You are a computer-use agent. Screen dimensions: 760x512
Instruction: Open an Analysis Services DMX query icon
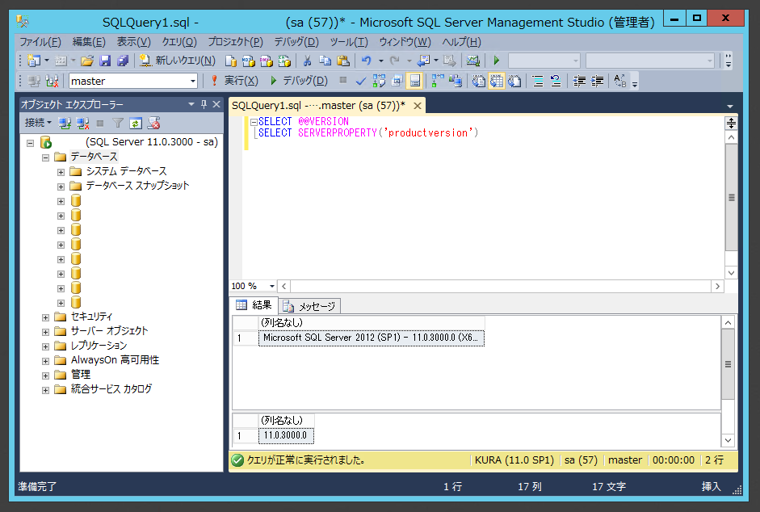(266, 61)
